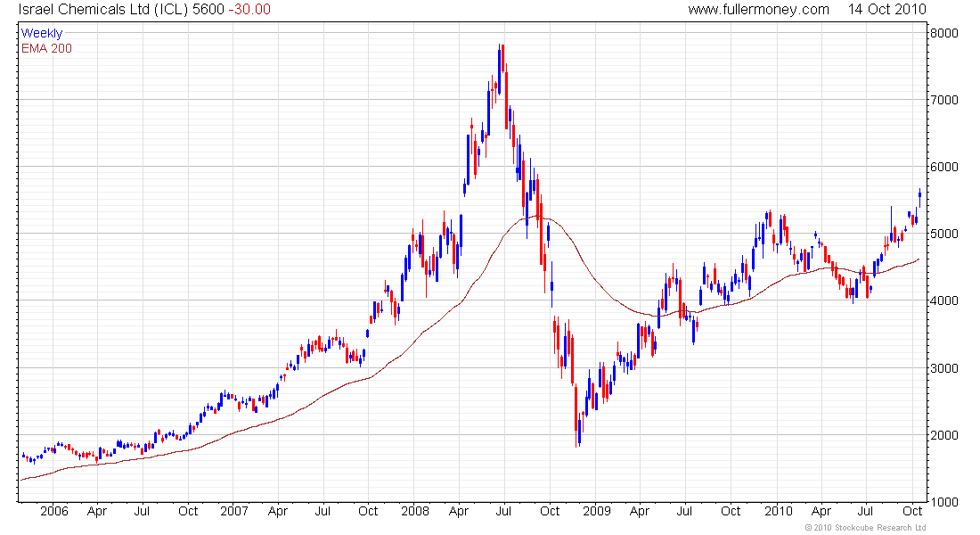Click the '6000' price axis label
The image size is (980, 535).
point(944,167)
